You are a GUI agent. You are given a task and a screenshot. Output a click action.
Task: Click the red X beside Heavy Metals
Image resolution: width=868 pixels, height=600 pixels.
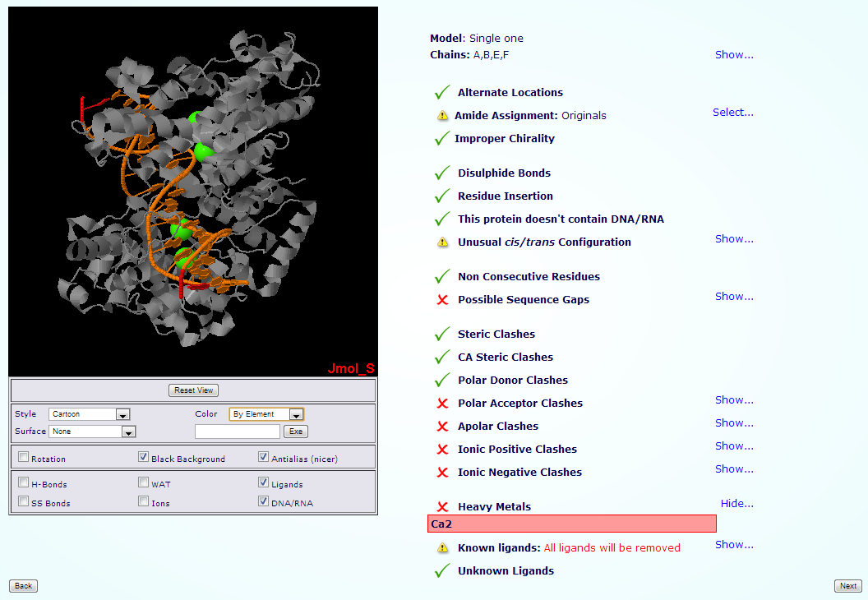click(x=442, y=507)
